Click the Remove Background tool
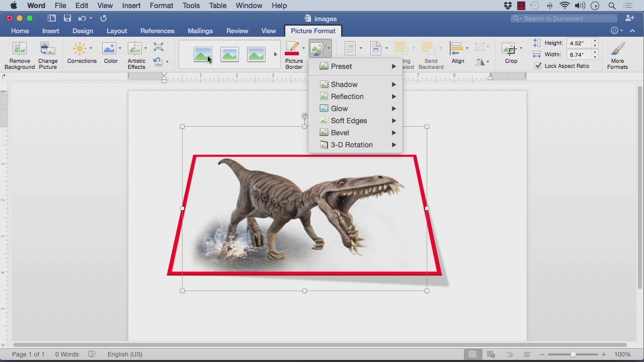Viewport: 644px width, 362px height. coord(20,55)
